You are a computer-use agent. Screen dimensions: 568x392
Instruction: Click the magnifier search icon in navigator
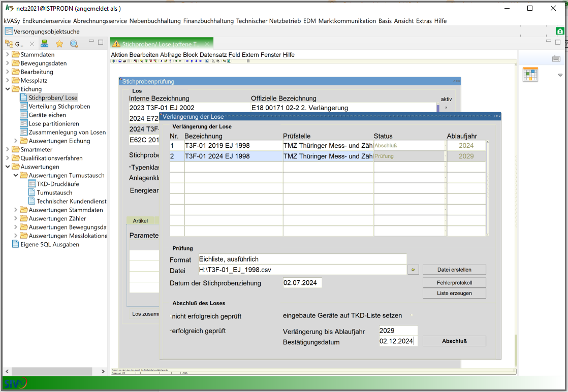pyautogui.click(x=74, y=44)
